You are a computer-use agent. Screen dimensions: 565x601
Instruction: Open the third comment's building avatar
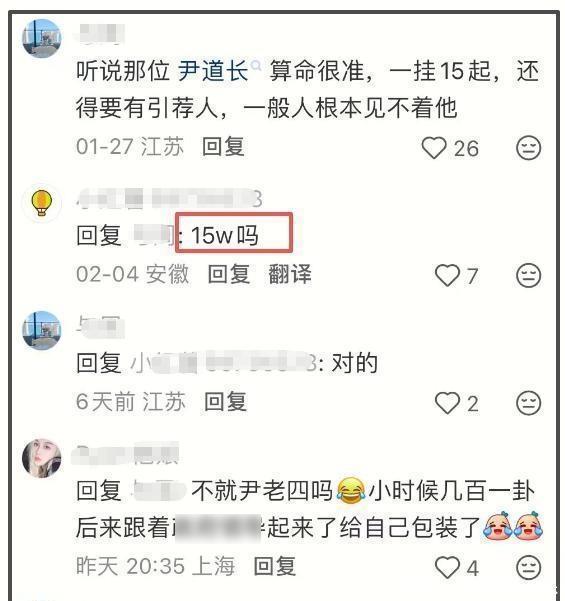click(x=42, y=330)
